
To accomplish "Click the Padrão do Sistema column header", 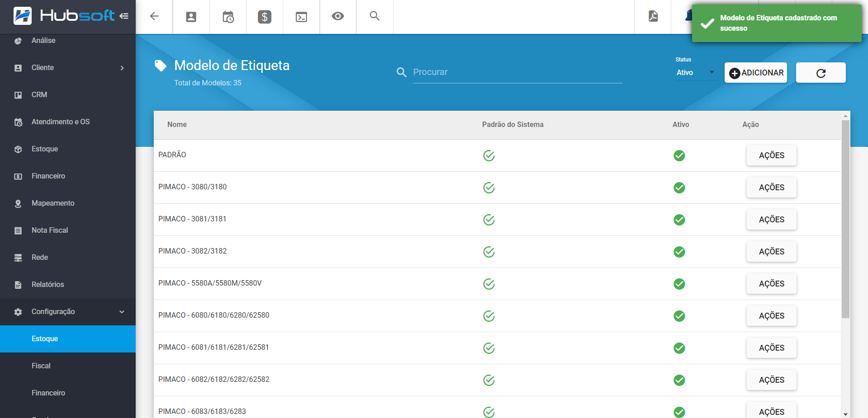I will pyautogui.click(x=512, y=125).
